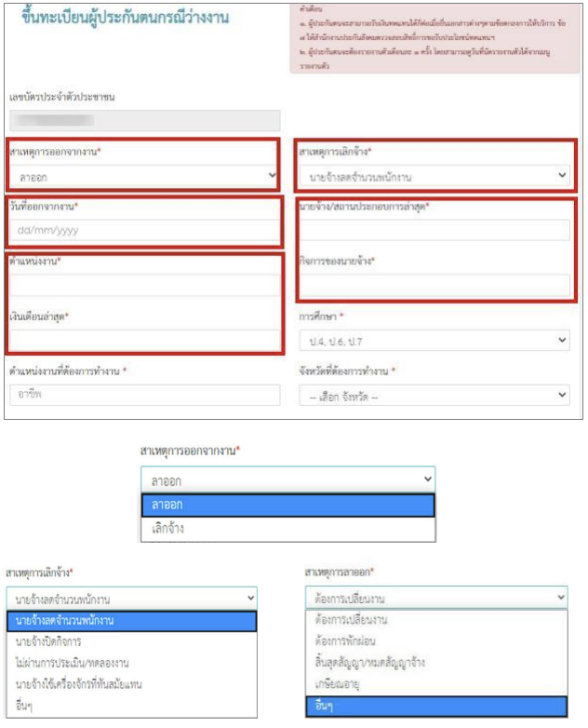Open the สาเหตุการเลิกจ้าง dropdown in the form
The height and width of the screenshot is (728, 588).
[x=434, y=176]
